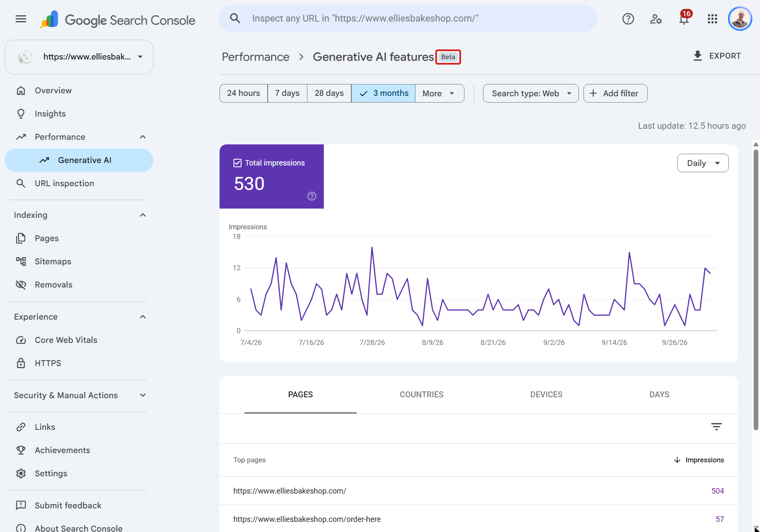This screenshot has height=532, width=760.
Task: Open the Removals tool
Action: pyautogui.click(x=79, y=285)
